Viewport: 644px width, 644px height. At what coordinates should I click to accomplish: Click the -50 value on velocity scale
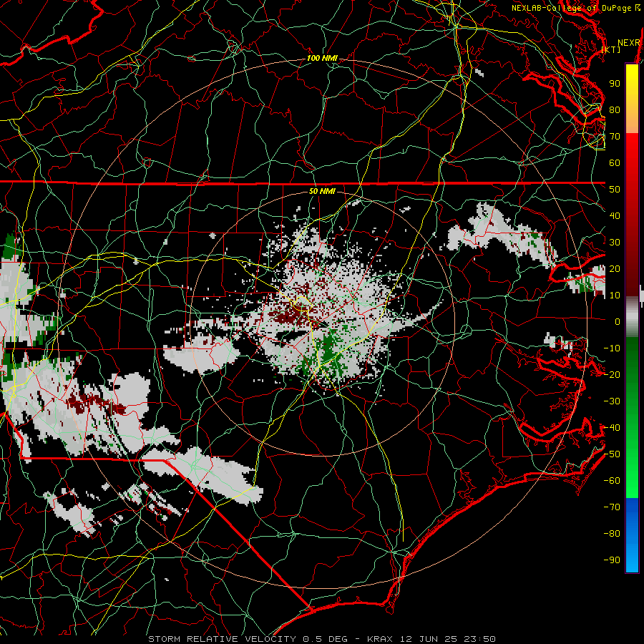click(612, 454)
